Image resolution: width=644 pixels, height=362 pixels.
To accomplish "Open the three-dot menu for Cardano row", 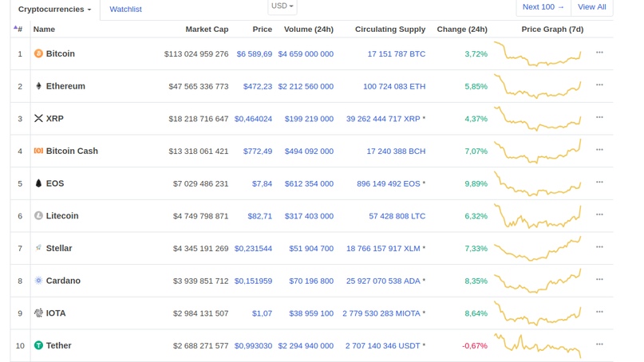I will pos(599,280).
